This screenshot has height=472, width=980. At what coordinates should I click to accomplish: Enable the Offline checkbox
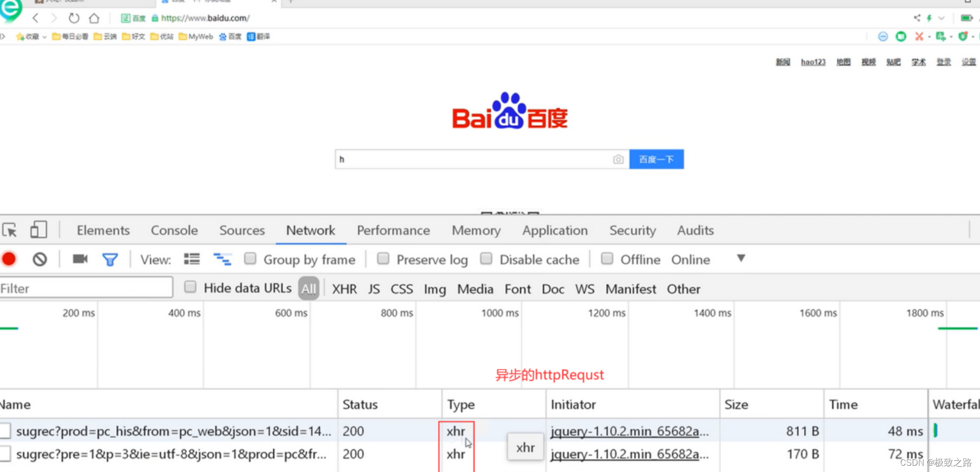click(607, 258)
